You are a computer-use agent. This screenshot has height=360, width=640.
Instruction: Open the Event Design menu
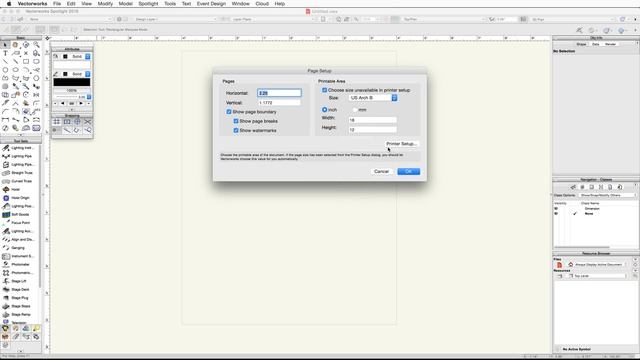coord(211,4)
